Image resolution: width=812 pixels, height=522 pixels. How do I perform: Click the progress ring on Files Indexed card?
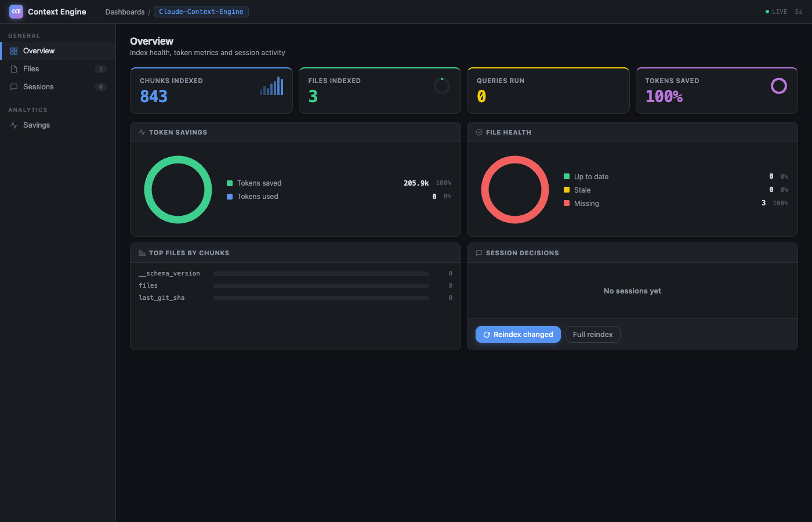[x=442, y=86]
